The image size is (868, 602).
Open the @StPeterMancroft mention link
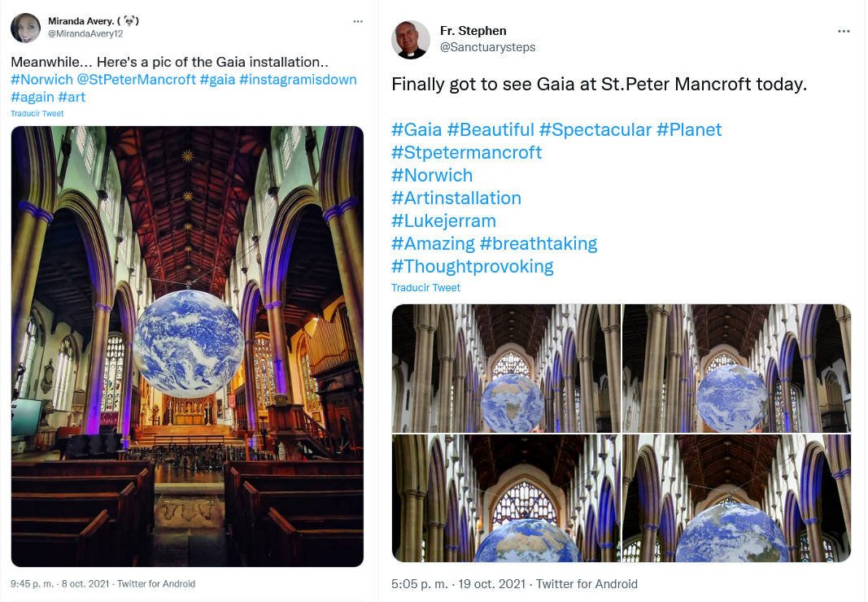point(136,80)
